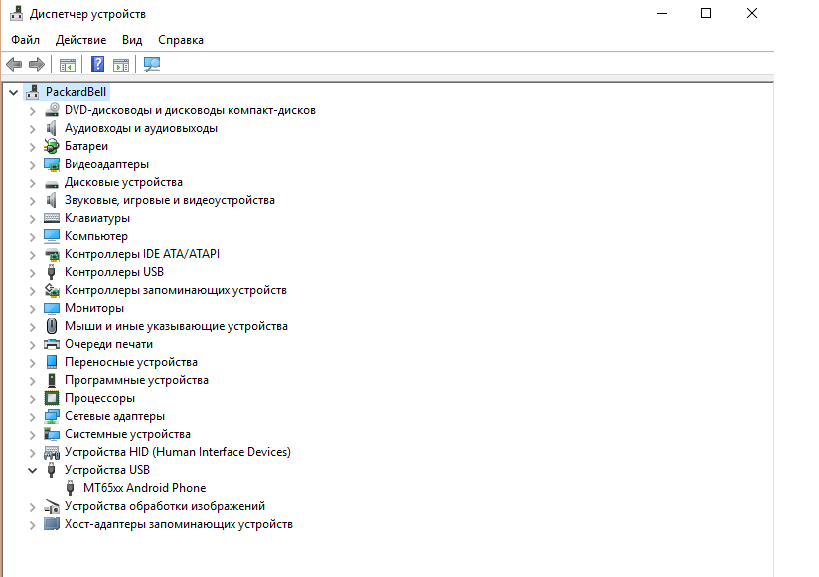Expand the Видеоадаптеры category arrow
The width and height of the screenshot is (819, 577).
point(32,165)
